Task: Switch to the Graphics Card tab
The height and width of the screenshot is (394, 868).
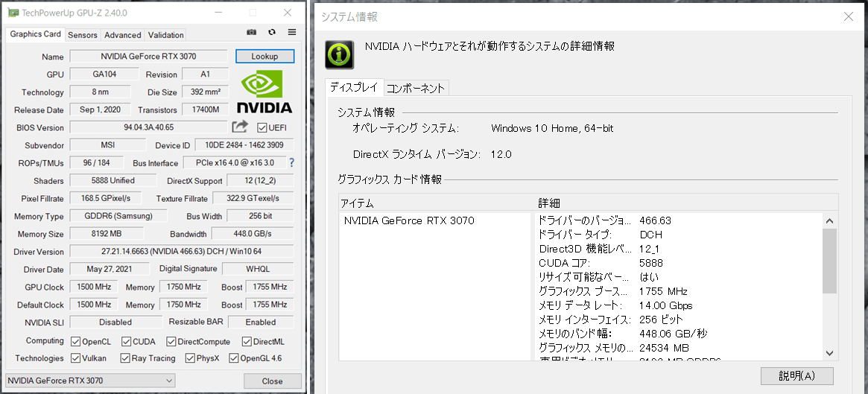Action: pos(36,34)
